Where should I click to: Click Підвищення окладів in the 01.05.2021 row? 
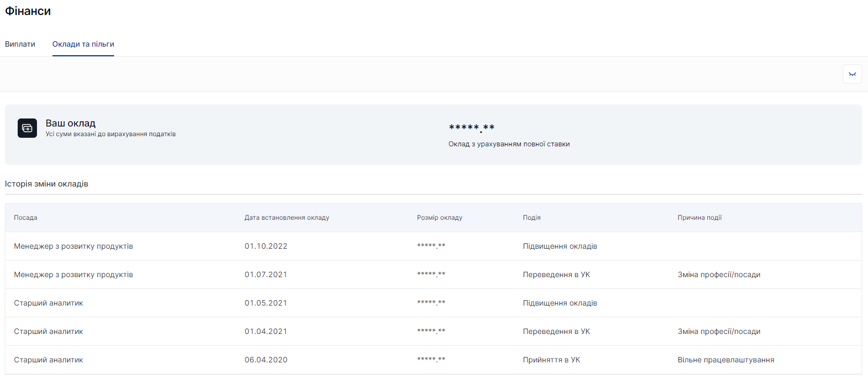point(560,303)
